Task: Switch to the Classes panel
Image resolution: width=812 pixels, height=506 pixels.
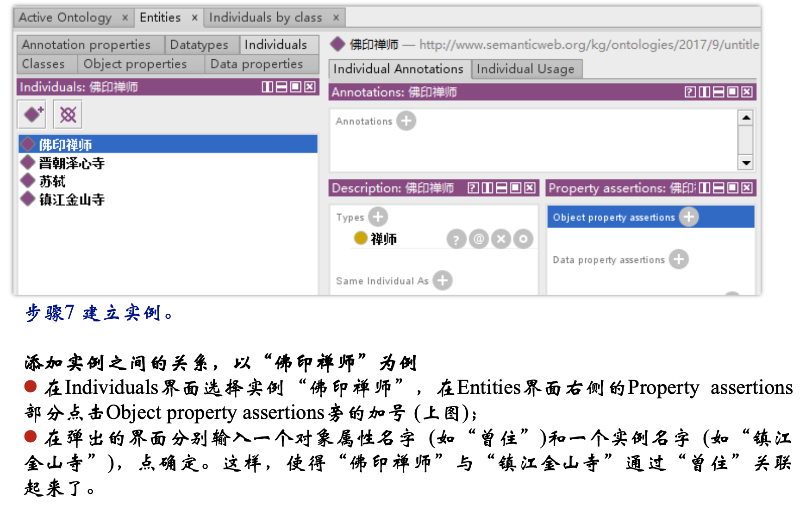Action: 45,64
